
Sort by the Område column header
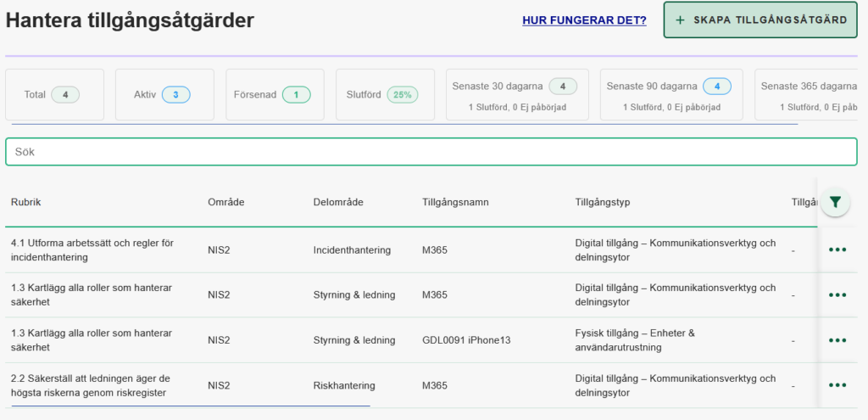[x=225, y=202]
